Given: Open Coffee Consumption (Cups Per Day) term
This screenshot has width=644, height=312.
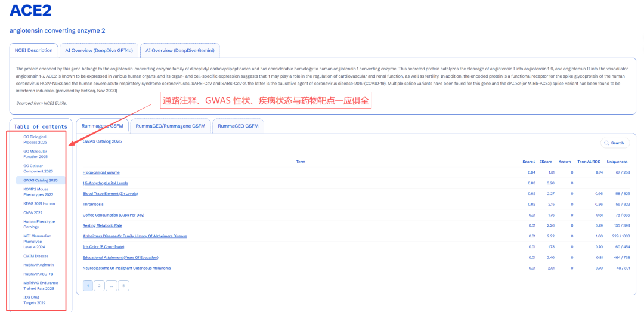Looking at the screenshot, I should [113, 215].
